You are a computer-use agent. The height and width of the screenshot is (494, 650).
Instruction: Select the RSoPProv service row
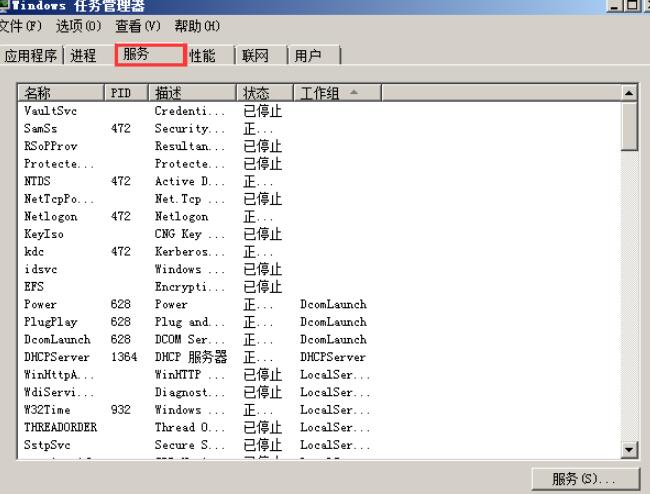[x=319, y=146]
